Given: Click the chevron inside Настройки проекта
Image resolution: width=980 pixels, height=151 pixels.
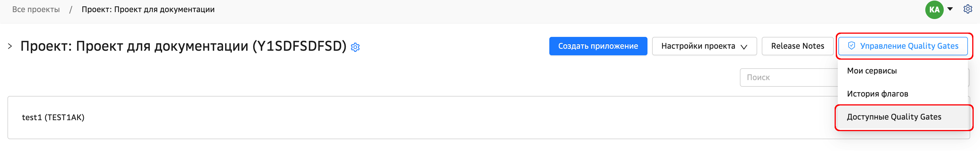Looking at the screenshot, I should coord(744,47).
